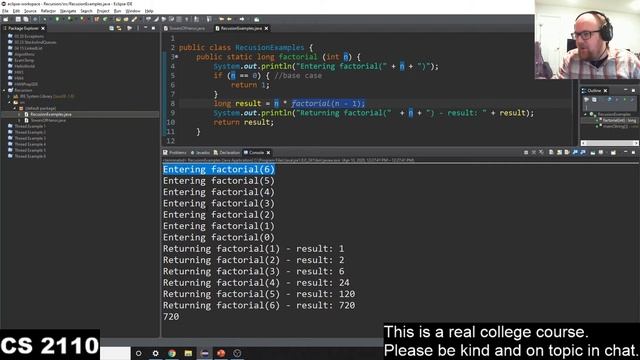Minimize the Package Explorer view
The height and width of the screenshot is (360, 640).
(146, 28)
